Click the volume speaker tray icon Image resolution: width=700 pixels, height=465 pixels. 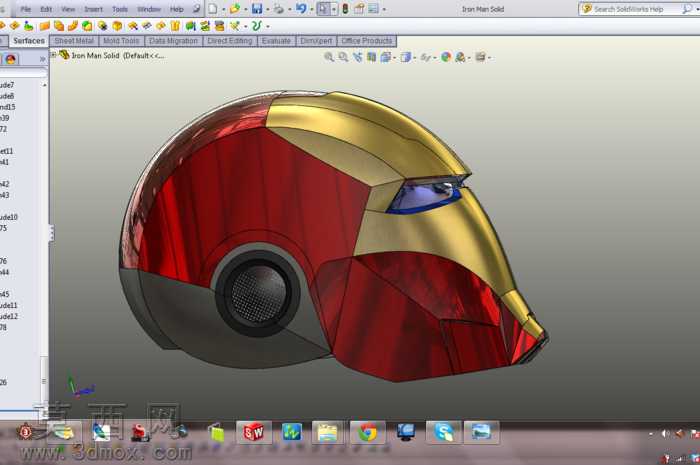(x=665, y=433)
